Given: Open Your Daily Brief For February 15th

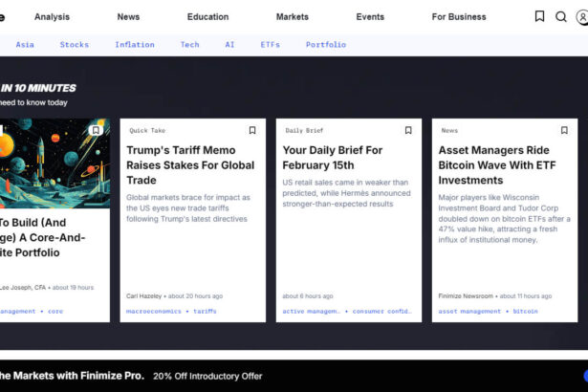Looking at the screenshot, I should tap(333, 158).
